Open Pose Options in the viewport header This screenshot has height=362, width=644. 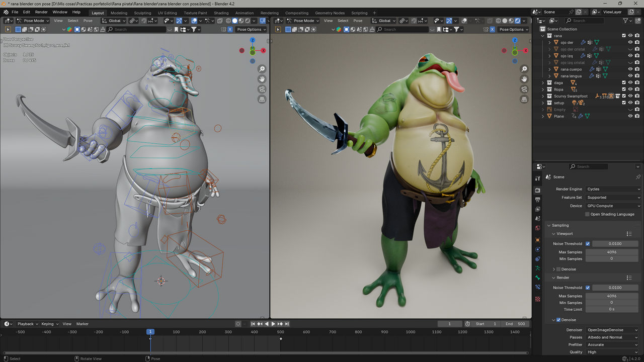coord(251,29)
